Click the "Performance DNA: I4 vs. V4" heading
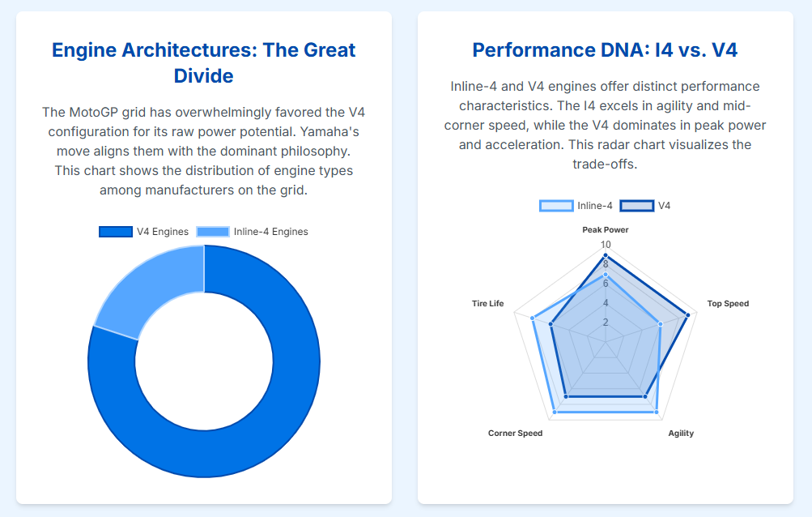The image size is (812, 517). pyautogui.click(x=605, y=50)
